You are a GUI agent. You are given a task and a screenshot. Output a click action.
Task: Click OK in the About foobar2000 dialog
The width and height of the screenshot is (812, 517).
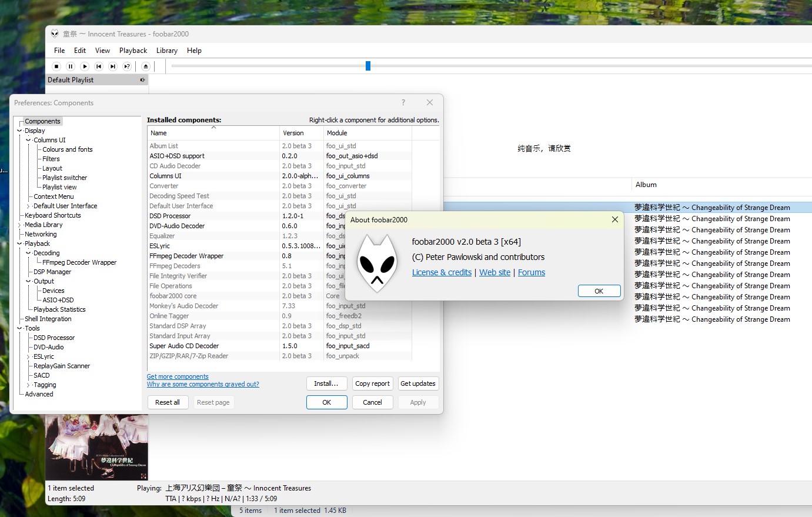(x=599, y=291)
